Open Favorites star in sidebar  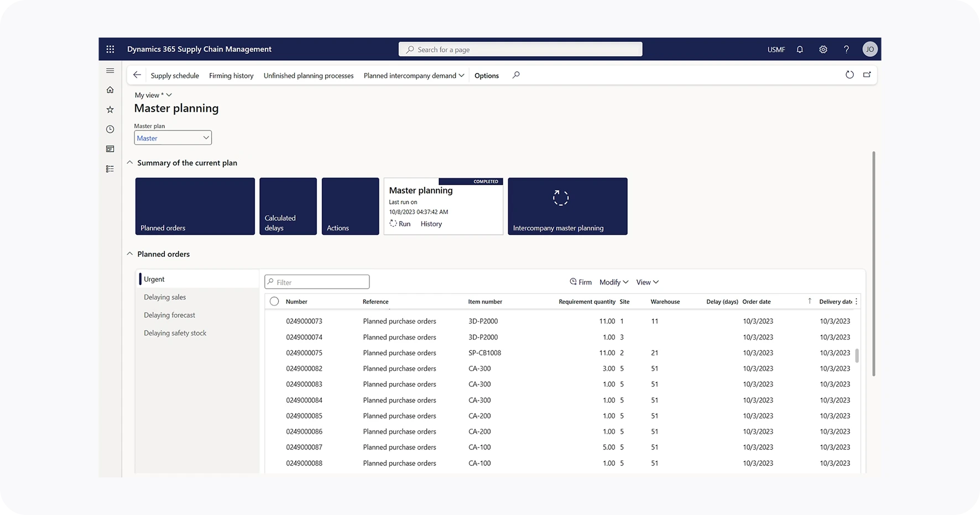click(x=110, y=109)
